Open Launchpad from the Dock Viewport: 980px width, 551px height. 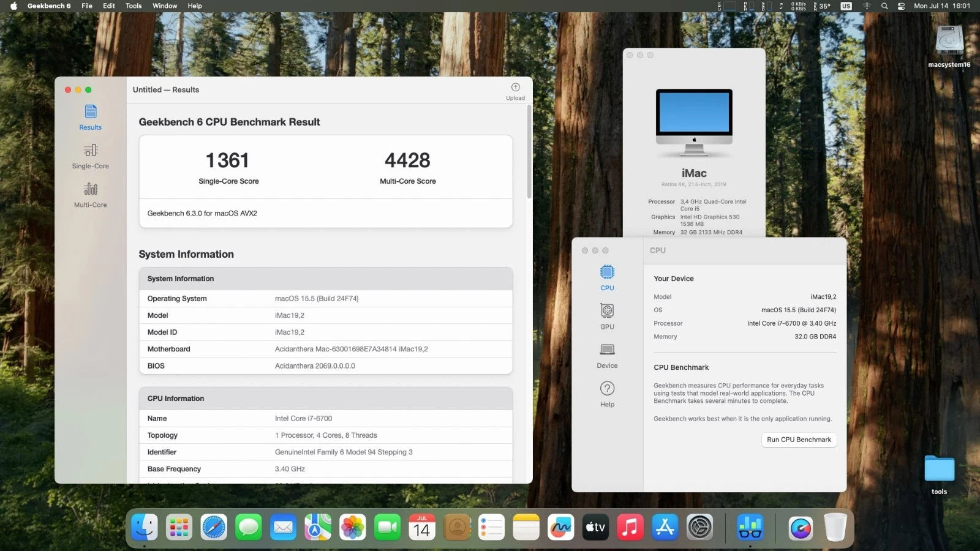tap(179, 527)
